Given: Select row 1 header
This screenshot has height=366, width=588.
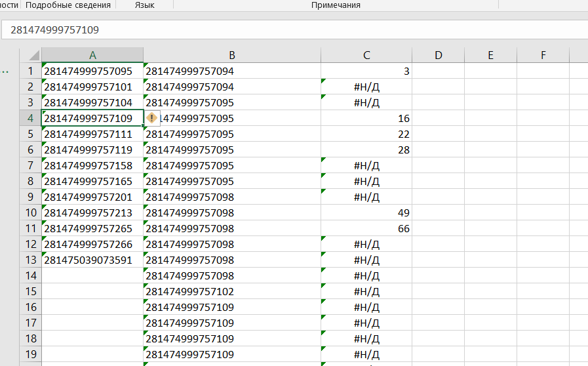Looking at the screenshot, I should point(30,71).
